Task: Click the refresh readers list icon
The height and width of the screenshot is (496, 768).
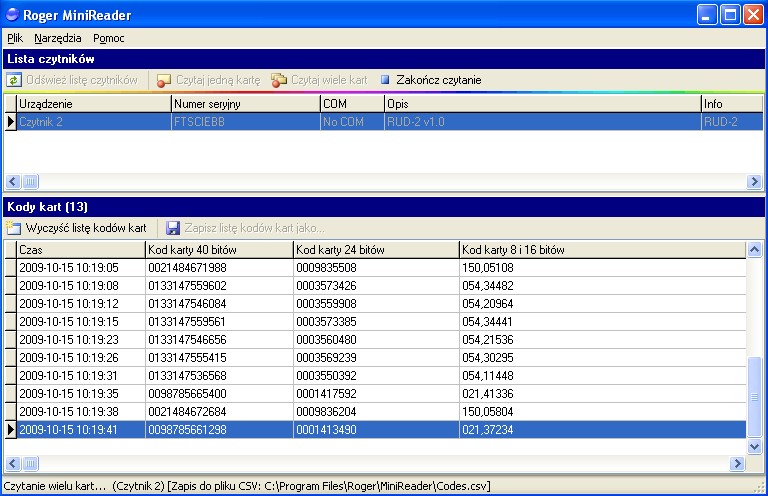Action: click(14, 80)
